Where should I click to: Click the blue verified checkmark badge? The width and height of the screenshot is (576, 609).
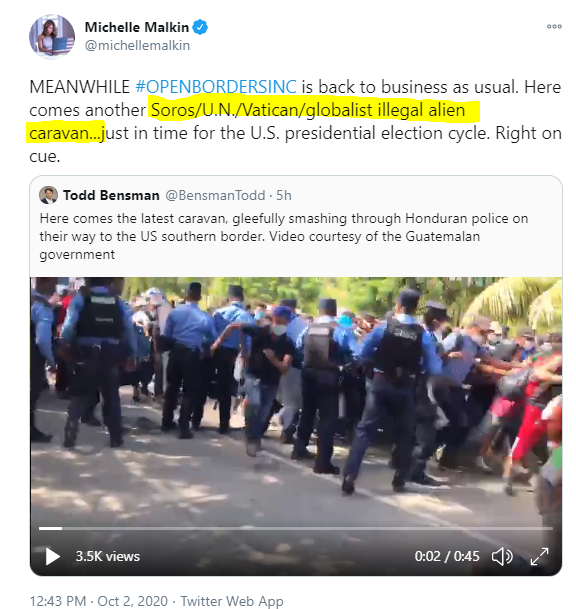(200, 27)
